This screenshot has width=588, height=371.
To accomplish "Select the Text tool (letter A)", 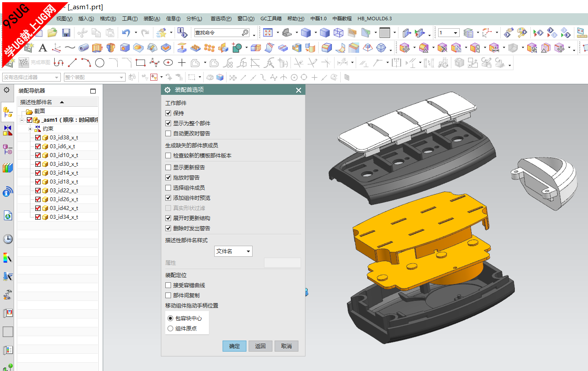I will (43, 48).
